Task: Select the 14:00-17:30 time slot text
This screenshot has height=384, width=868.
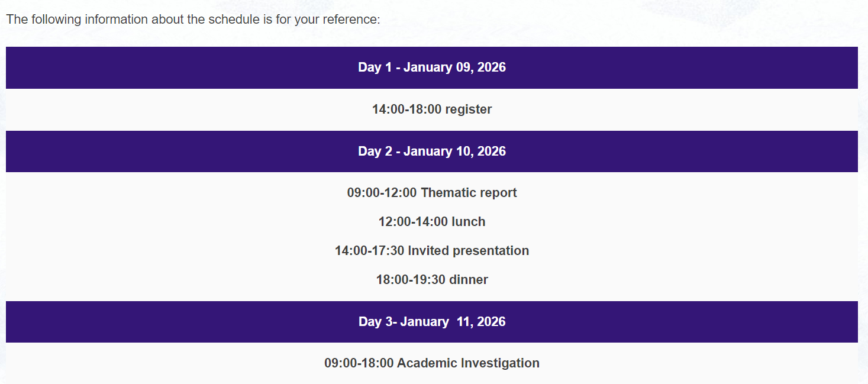Action: pyautogui.click(x=370, y=251)
